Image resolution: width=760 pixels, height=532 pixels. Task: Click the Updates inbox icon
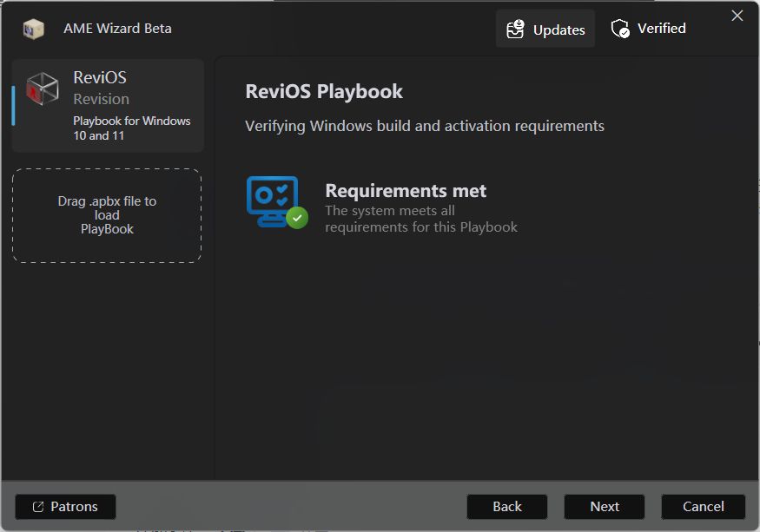click(x=515, y=29)
